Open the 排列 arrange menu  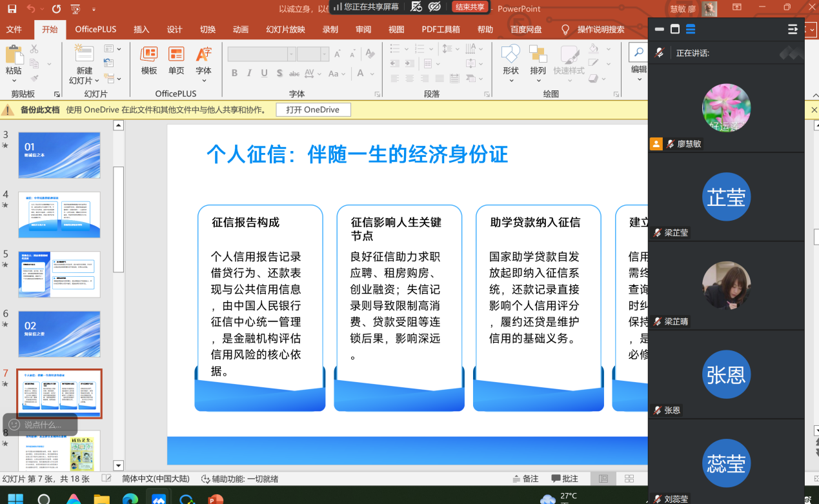pyautogui.click(x=538, y=63)
